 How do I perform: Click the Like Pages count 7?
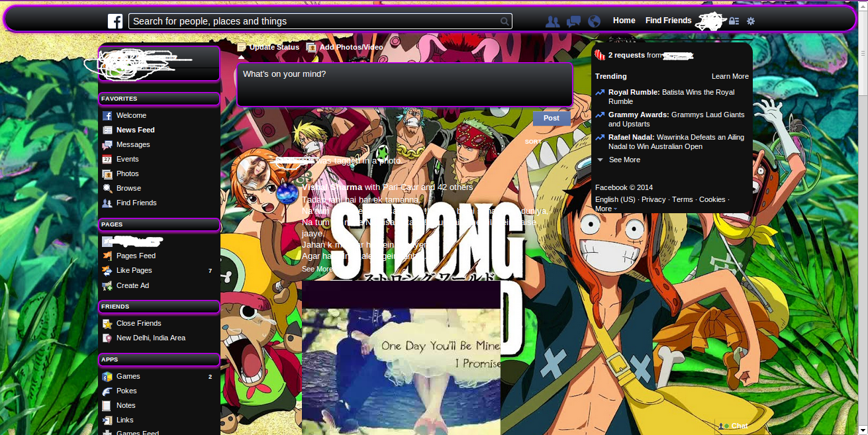pos(210,270)
